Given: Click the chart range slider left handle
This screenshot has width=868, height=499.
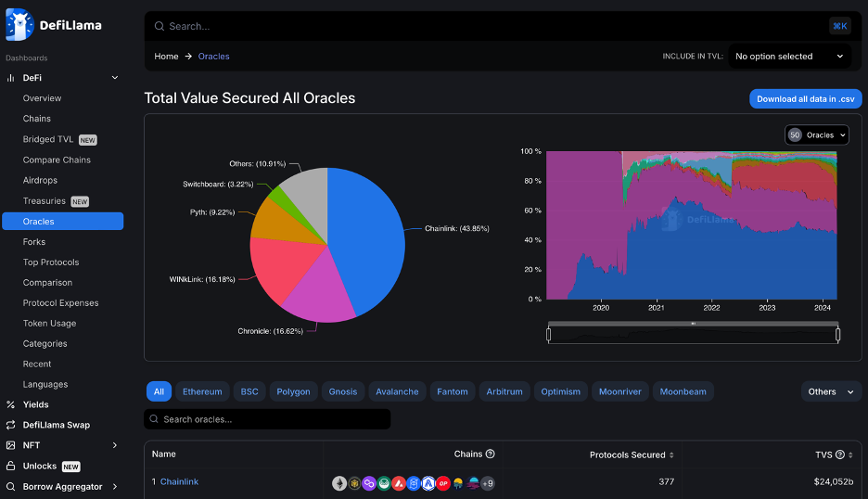Looking at the screenshot, I should pyautogui.click(x=549, y=335).
